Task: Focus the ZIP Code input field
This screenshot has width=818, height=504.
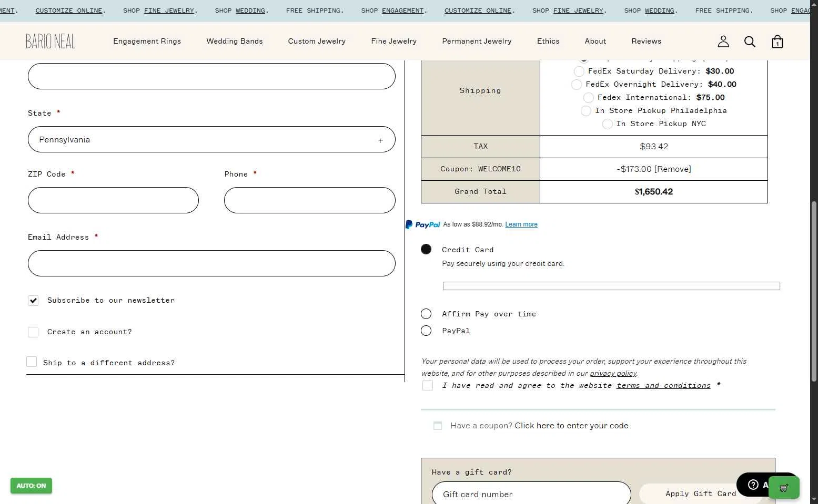Action: [x=113, y=200]
